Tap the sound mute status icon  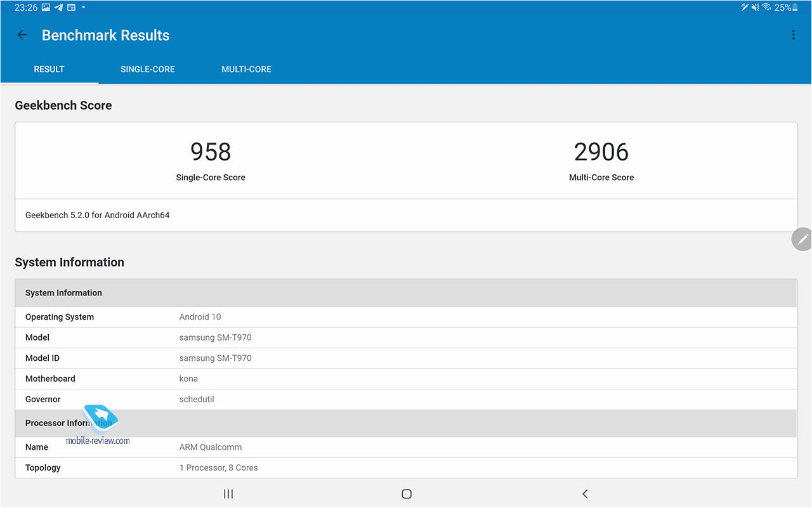point(755,8)
